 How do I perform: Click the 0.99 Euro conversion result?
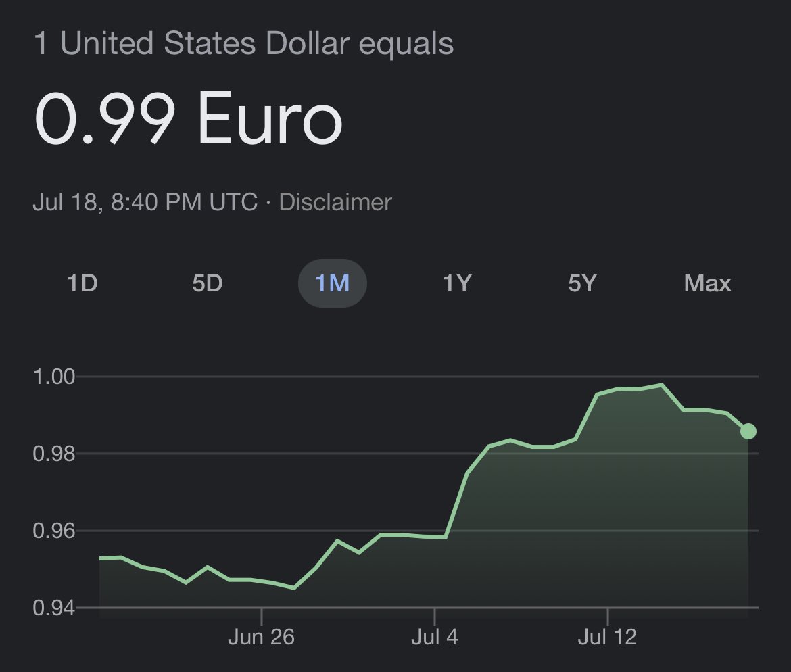coord(189,119)
